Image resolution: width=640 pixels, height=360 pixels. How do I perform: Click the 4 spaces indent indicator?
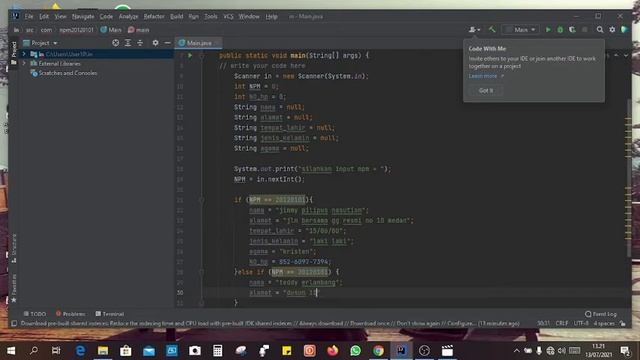tap(604, 323)
